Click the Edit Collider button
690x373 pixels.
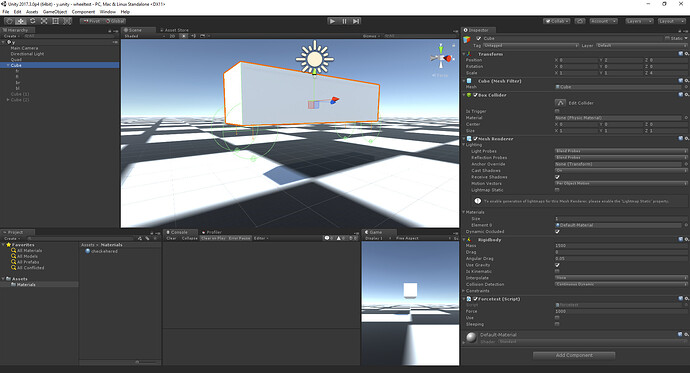point(560,102)
